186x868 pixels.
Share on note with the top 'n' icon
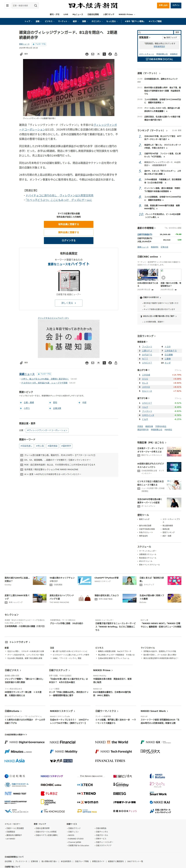[98, 54]
